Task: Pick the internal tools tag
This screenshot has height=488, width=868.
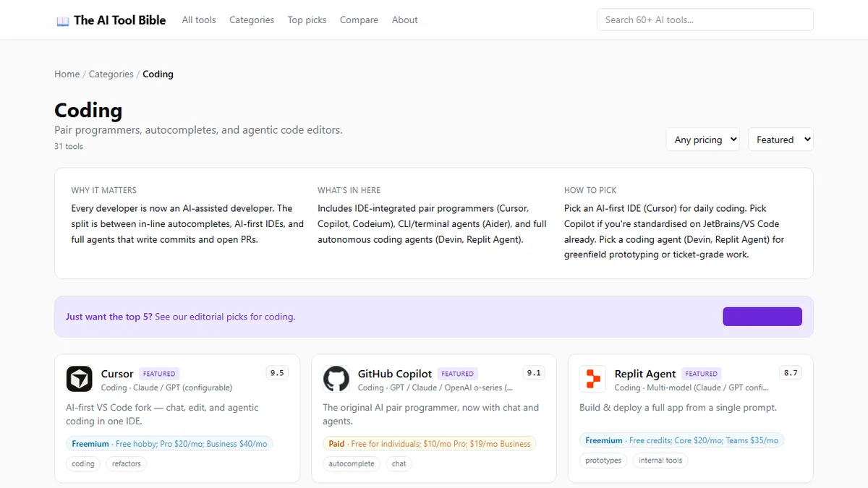Action: (661, 460)
